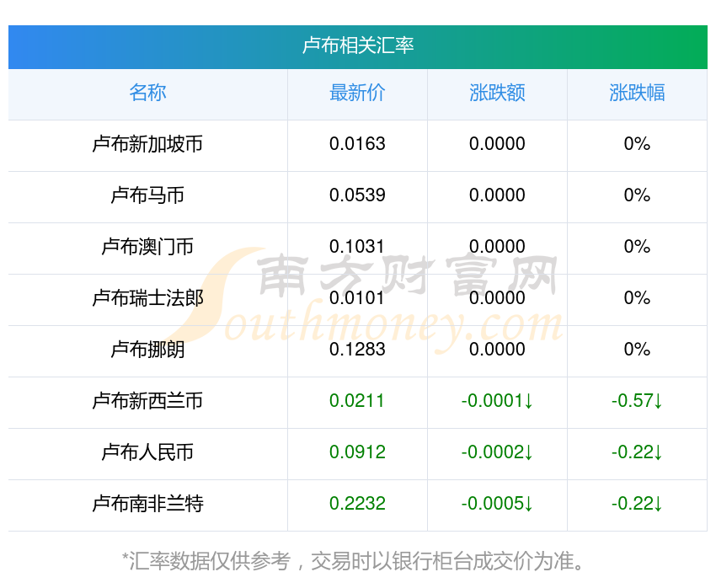The width and height of the screenshot is (716, 588).
Task: Click 0% in the 卢布挪朗 row
Action: pos(637,350)
